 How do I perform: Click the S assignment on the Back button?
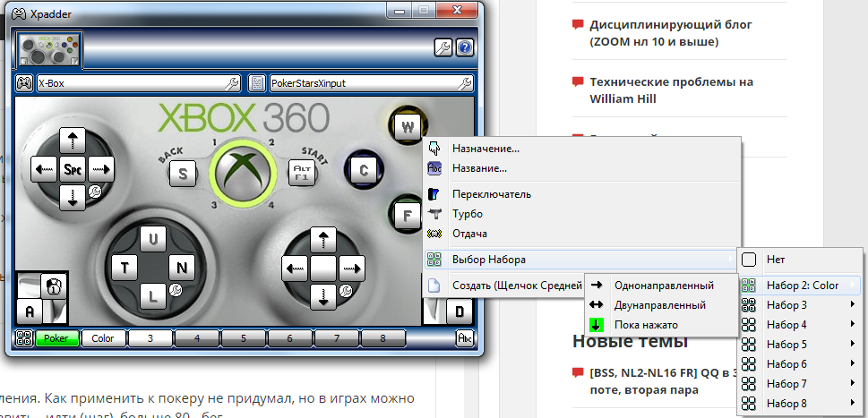click(182, 174)
